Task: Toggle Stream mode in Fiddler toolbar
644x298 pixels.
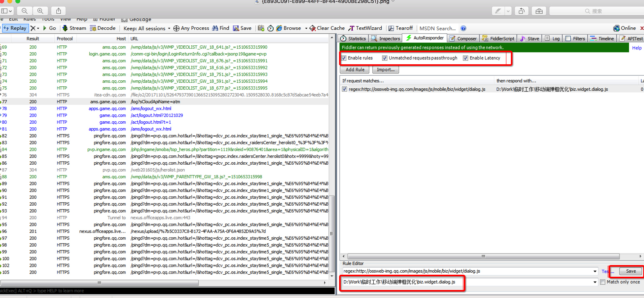Action: pyautogui.click(x=74, y=28)
